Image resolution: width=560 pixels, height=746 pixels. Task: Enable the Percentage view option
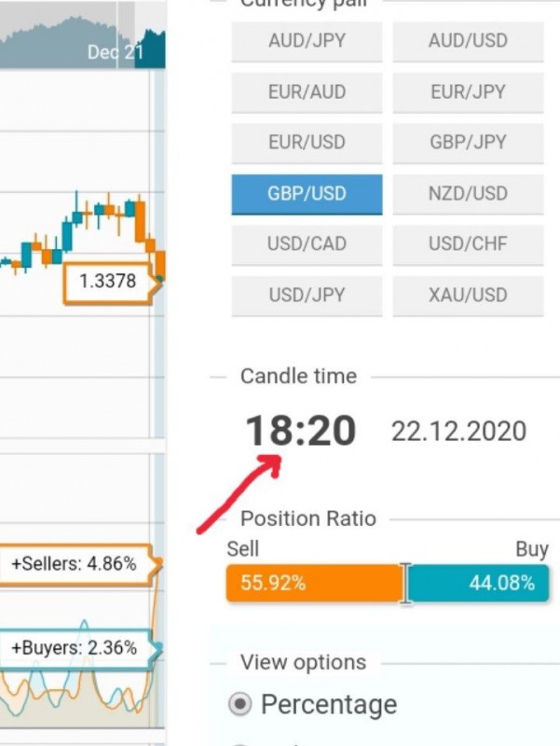(240, 705)
